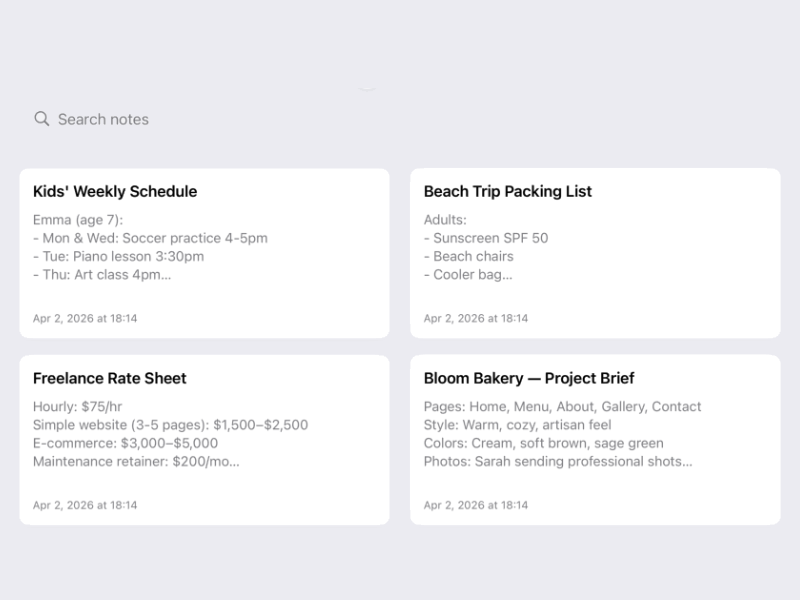Click the Freelance Rate Sheet title text
The image size is (800, 600).
click(x=110, y=379)
